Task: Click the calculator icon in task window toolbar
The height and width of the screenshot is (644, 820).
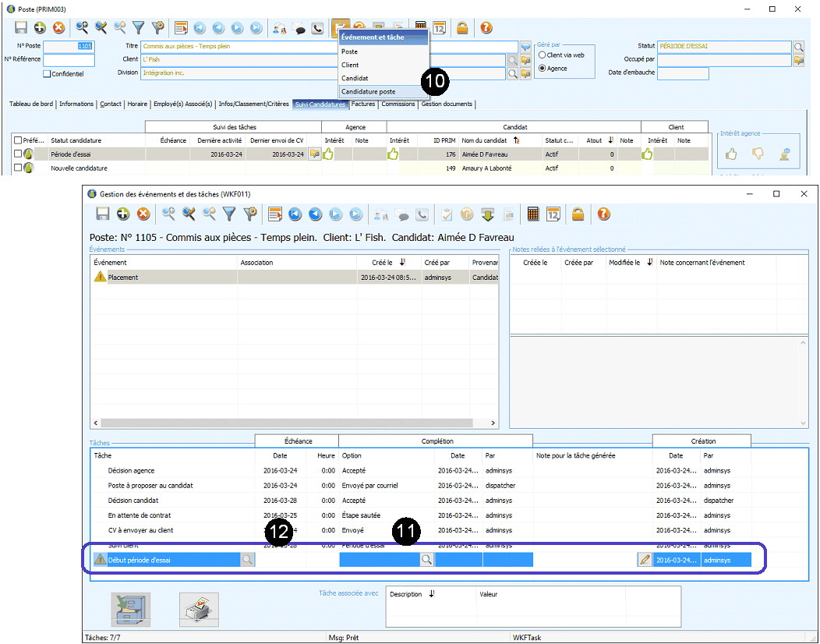Action: click(x=534, y=214)
